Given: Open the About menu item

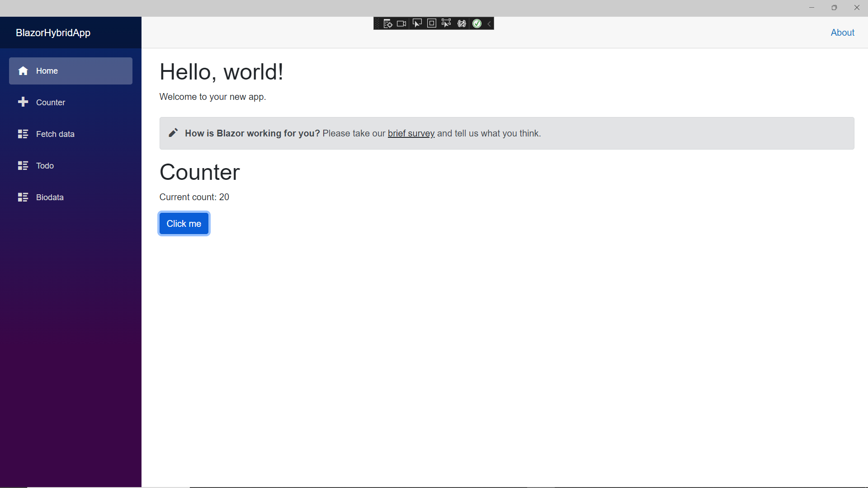Looking at the screenshot, I should tap(842, 32).
